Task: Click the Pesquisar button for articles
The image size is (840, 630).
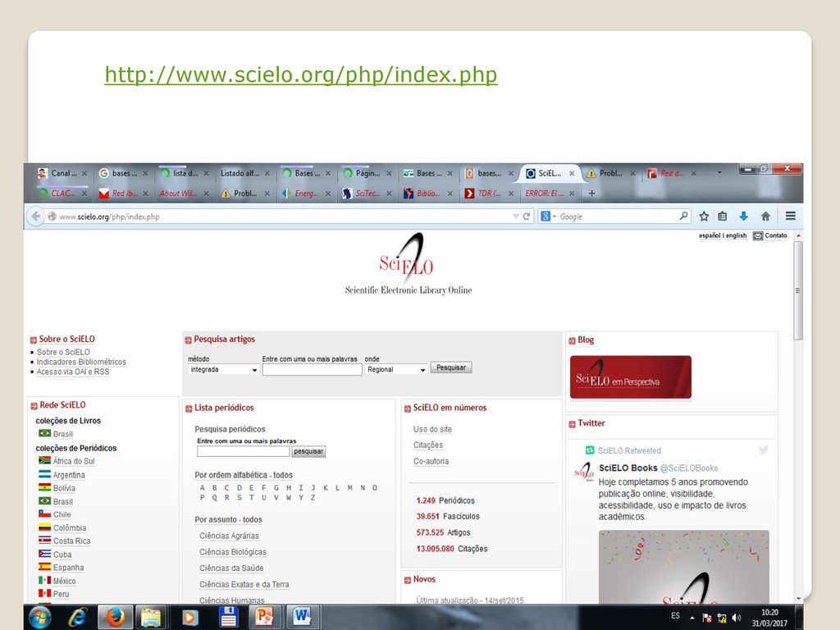Action: [451, 368]
